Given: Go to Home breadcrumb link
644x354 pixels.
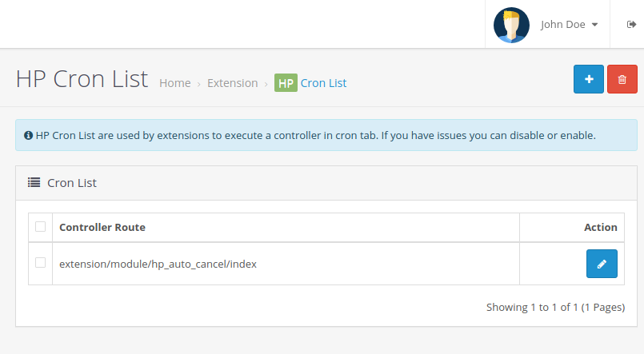Looking at the screenshot, I should coord(175,83).
